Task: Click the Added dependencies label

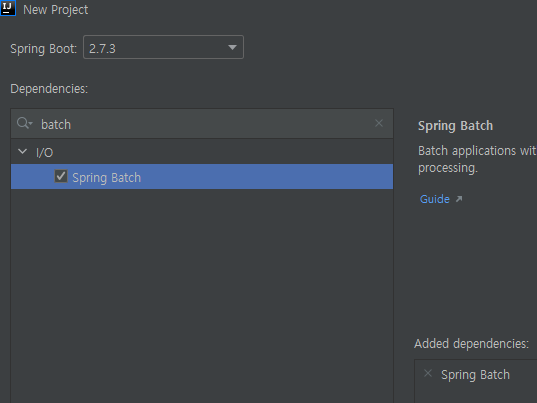Action: tap(472, 343)
